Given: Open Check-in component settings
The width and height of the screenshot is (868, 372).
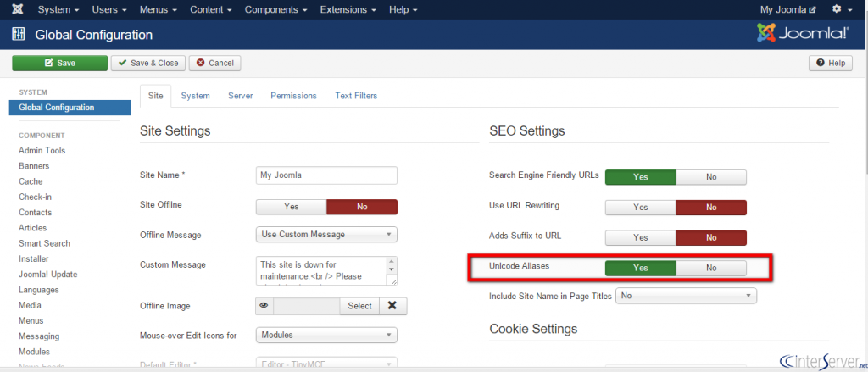Looking at the screenshot, I should point(35,197).
